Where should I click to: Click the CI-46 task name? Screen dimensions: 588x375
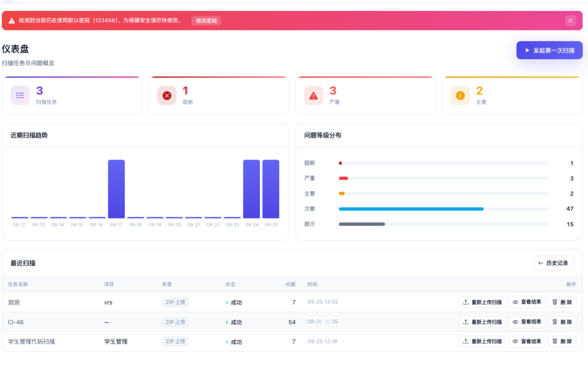click(16, 322)
